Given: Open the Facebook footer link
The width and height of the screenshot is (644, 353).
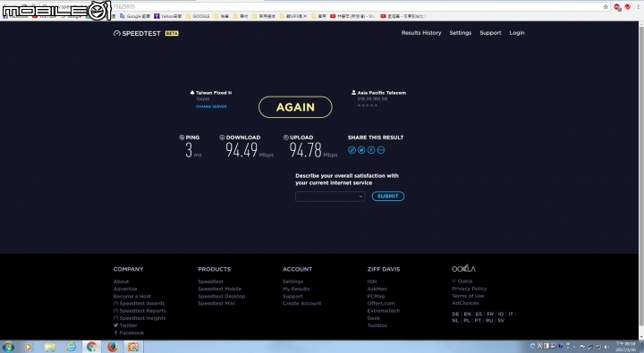Looking at the screenshot, I should (129, 332).
